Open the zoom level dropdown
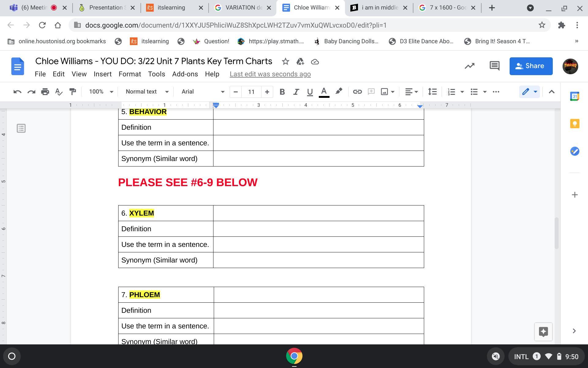Screen dimensions: 588x368 click(x=101, y=92)
